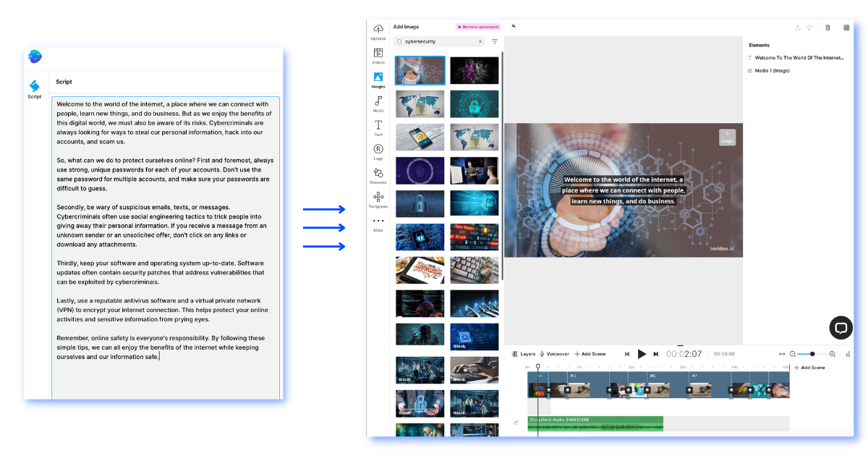This screenshot has width=868, height=456.
Task: Toggle the audio track lock icon
Action: coord(516,423)
